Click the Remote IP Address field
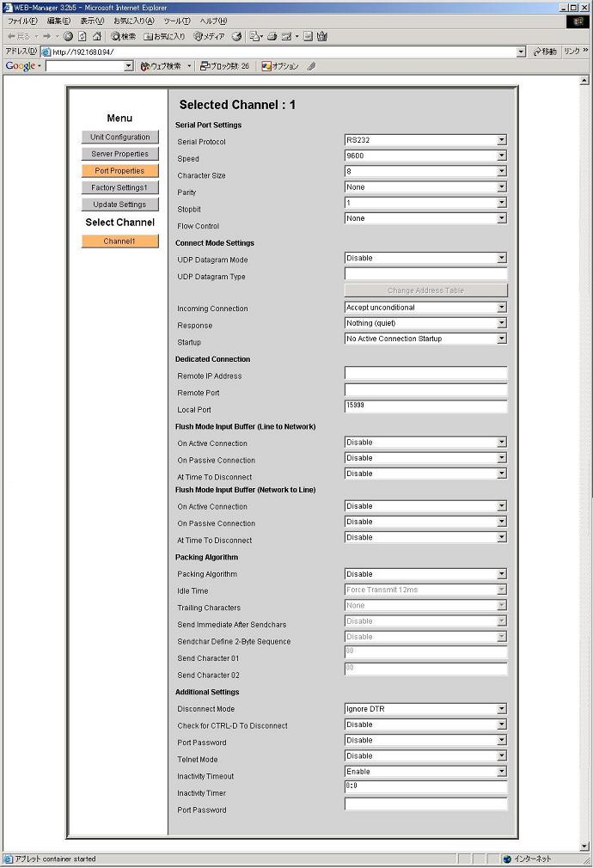593x868 pixels. 425,373
